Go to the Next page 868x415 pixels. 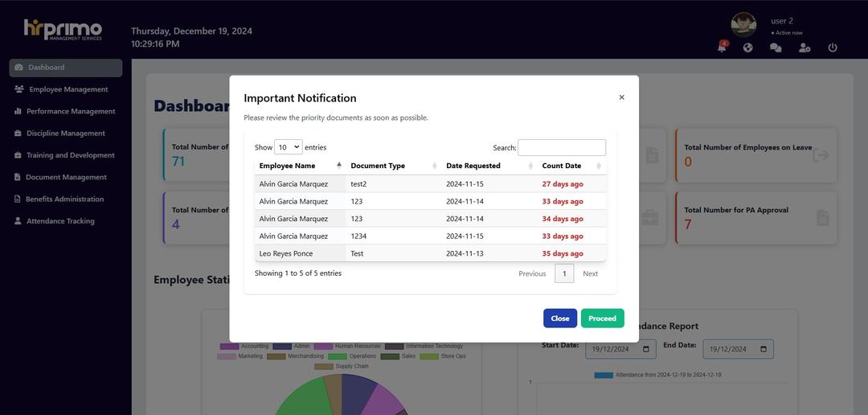(x=590, y=273)
